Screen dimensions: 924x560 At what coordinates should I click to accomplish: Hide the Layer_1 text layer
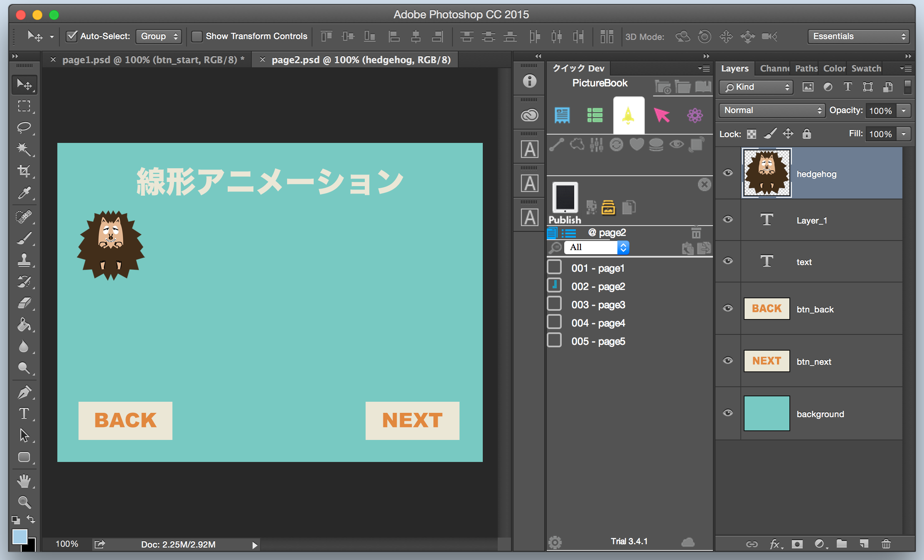click(x=728, y=219)
